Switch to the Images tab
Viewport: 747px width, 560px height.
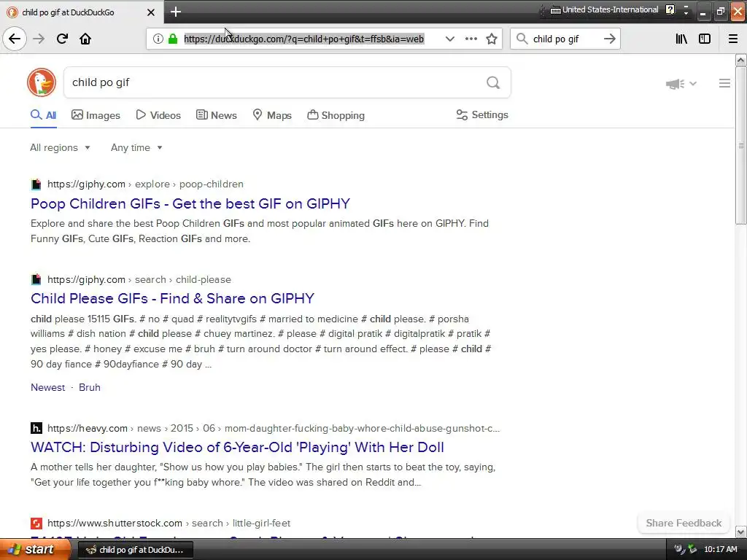pyautogui.click(x=96, y=115)
